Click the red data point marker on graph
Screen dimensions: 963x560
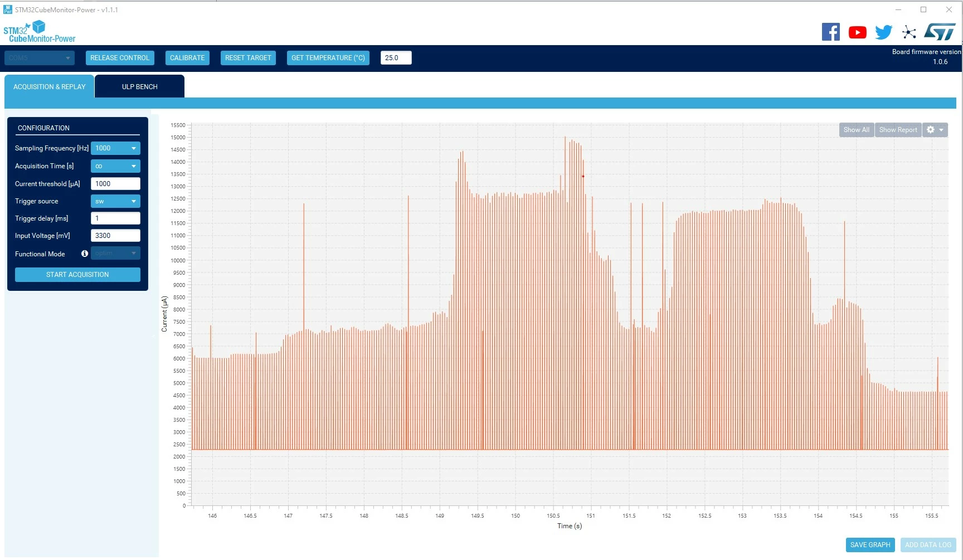583,176
